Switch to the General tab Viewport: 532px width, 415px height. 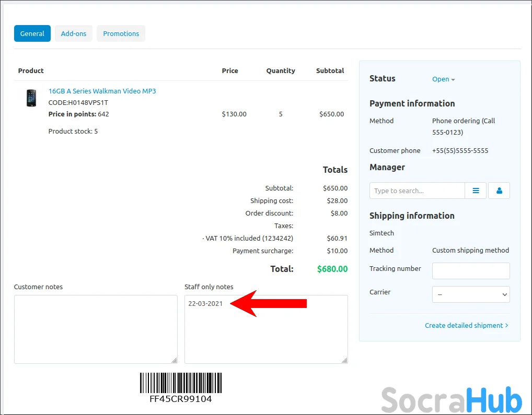click(32, 33)
